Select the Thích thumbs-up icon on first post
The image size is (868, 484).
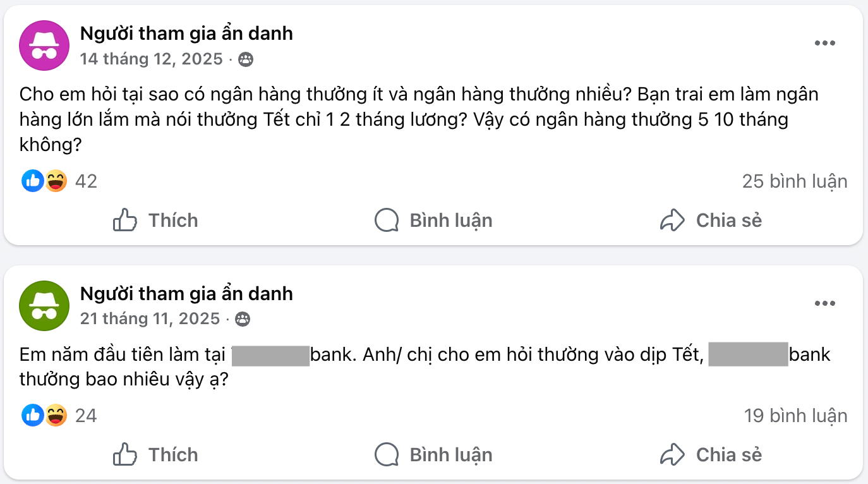[126, 220]
